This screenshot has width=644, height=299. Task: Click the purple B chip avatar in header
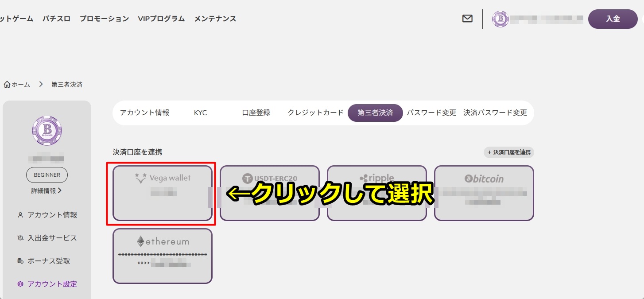point(500,19)
